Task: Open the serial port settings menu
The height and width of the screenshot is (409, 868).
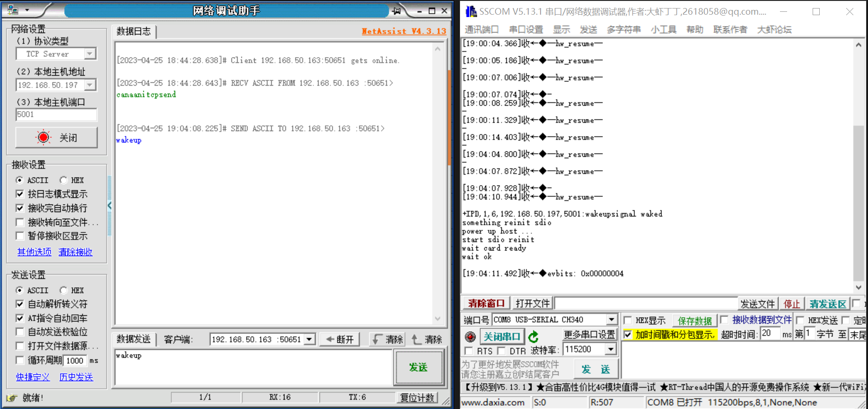Action: (x=526, y=29)
